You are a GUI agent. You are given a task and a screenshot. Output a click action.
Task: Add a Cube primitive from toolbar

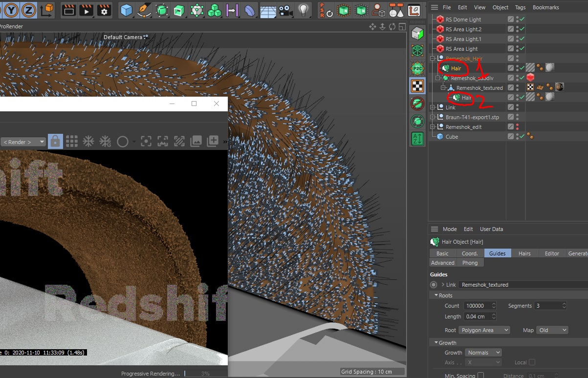[x=127, y=9]
